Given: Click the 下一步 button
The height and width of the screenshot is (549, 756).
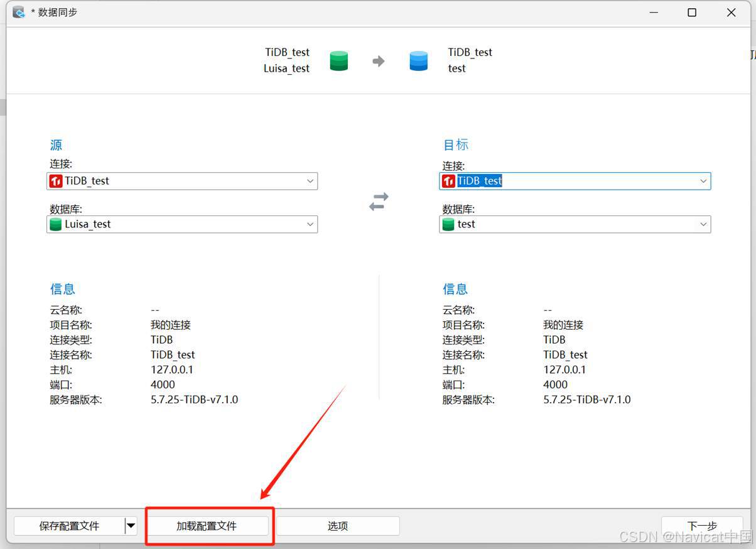Looking at the screenshot, I should coord(702,526).
